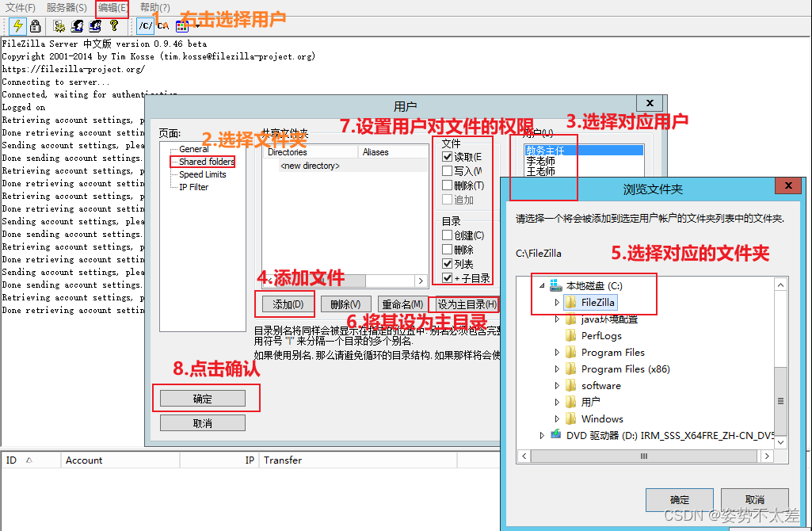Select the IP Filter page
This screenshot has height=531, width=812.
(193, 187)
